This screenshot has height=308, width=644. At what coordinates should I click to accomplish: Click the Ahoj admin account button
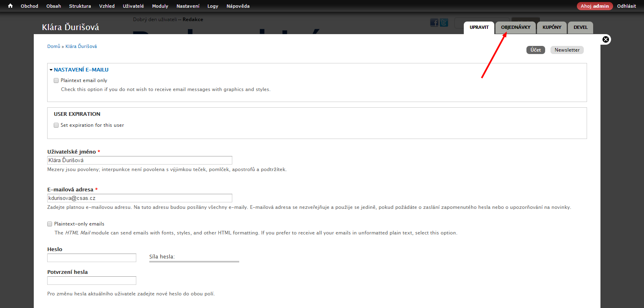click(595, 6)
